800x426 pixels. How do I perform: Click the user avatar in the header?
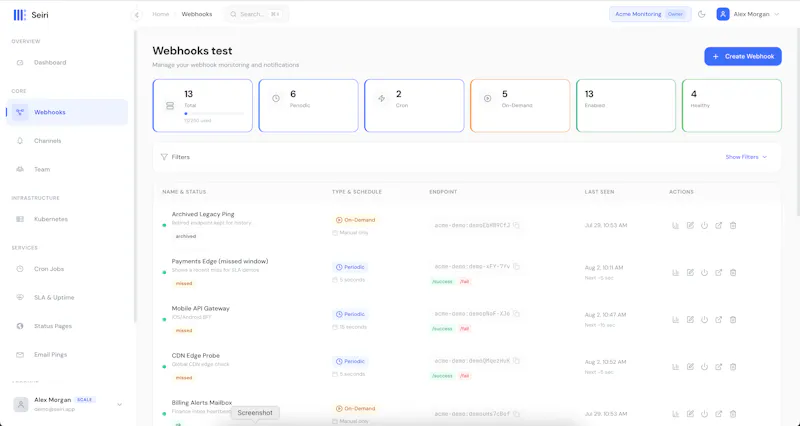coord(723,14)
